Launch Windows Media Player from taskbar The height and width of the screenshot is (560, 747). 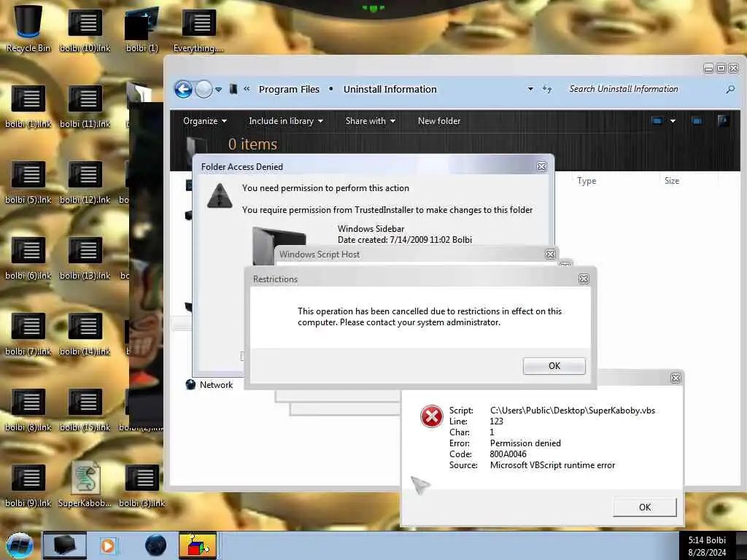point(108,545)
